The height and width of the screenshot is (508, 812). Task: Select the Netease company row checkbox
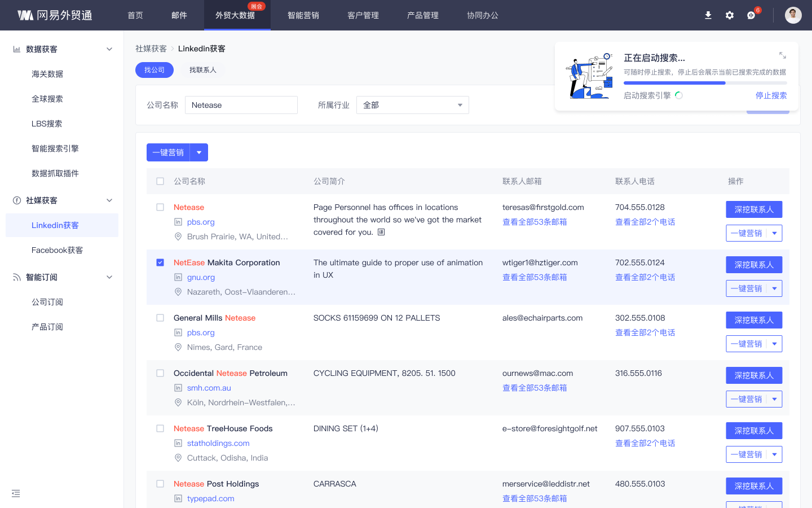click(160, 207)
